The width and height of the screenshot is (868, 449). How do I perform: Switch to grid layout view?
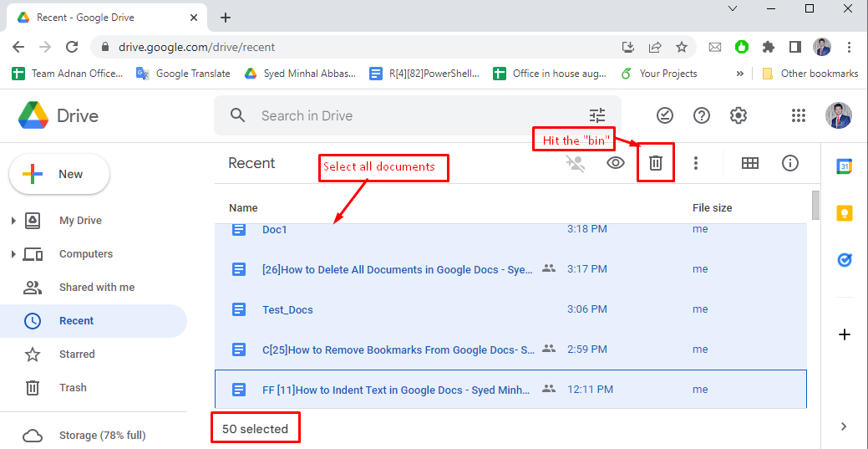pos(750,163)
